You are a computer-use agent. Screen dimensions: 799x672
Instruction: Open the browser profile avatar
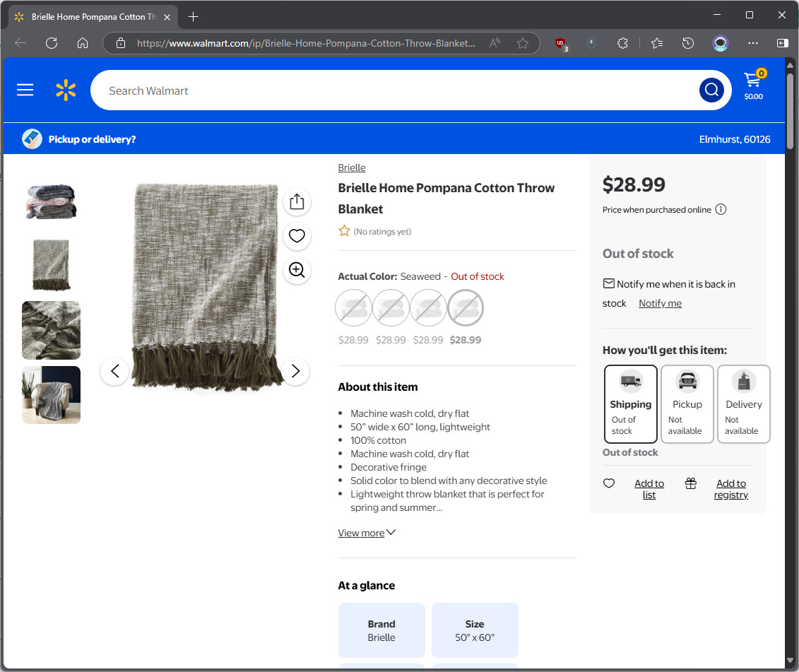click(720, 43)
